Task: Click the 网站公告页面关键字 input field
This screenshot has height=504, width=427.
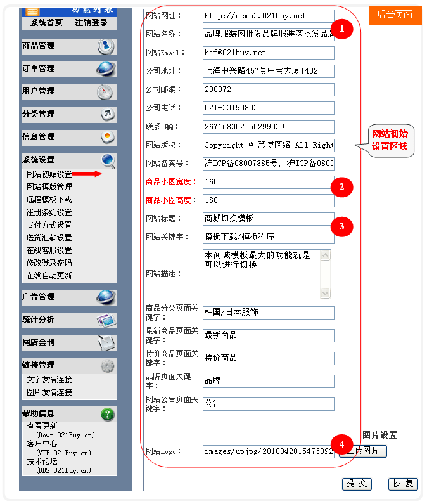Action: 269,404
